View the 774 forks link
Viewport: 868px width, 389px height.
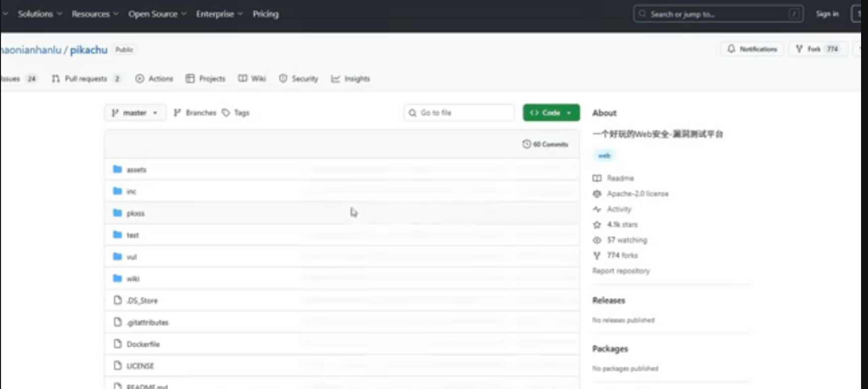(622, 255)
